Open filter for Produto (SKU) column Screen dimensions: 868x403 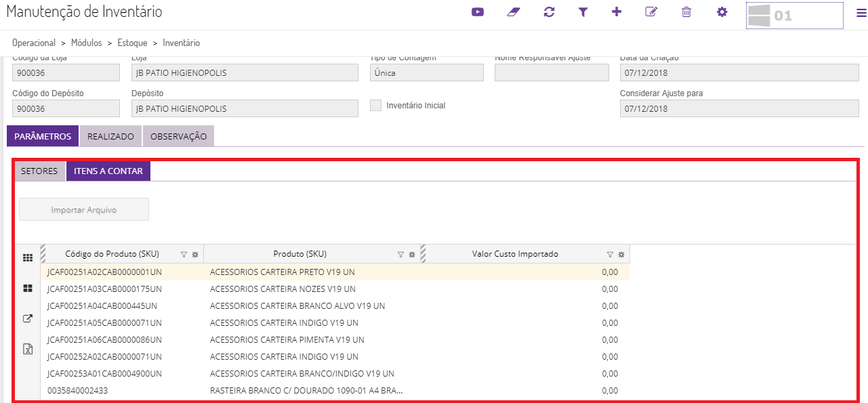(x=400, y=255)
